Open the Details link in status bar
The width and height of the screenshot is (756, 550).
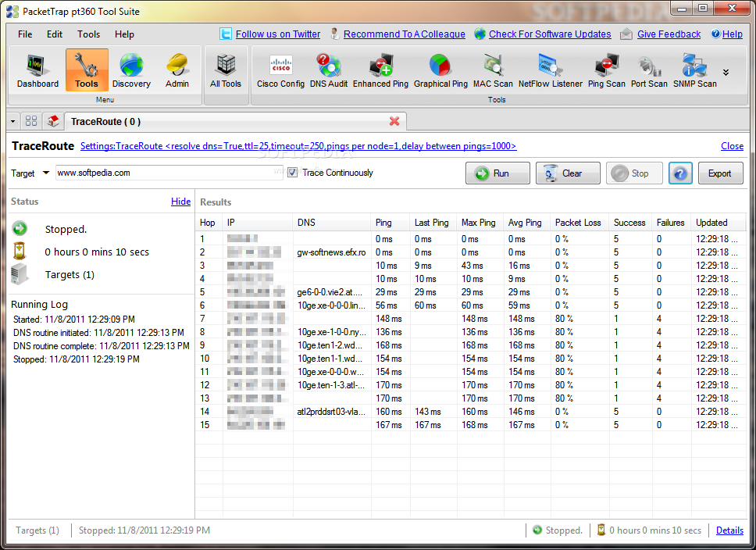coord(729,530)
